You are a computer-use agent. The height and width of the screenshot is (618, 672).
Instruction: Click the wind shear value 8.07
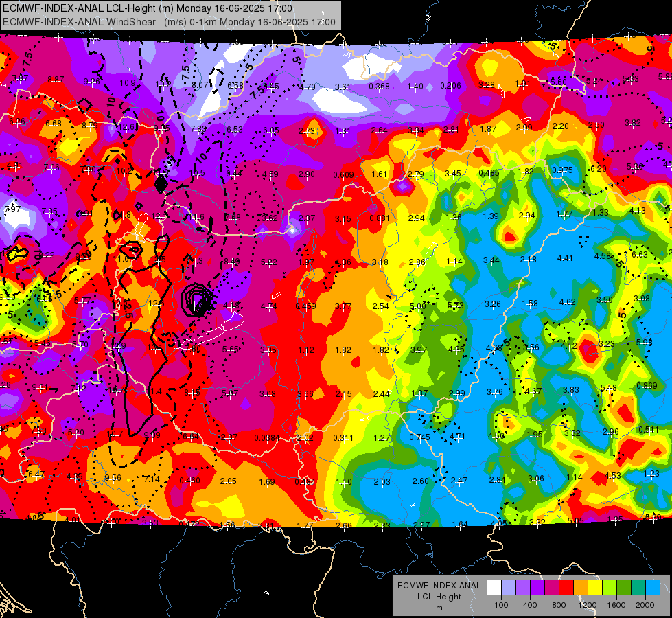pyautogui.click(x=200, y=85)
